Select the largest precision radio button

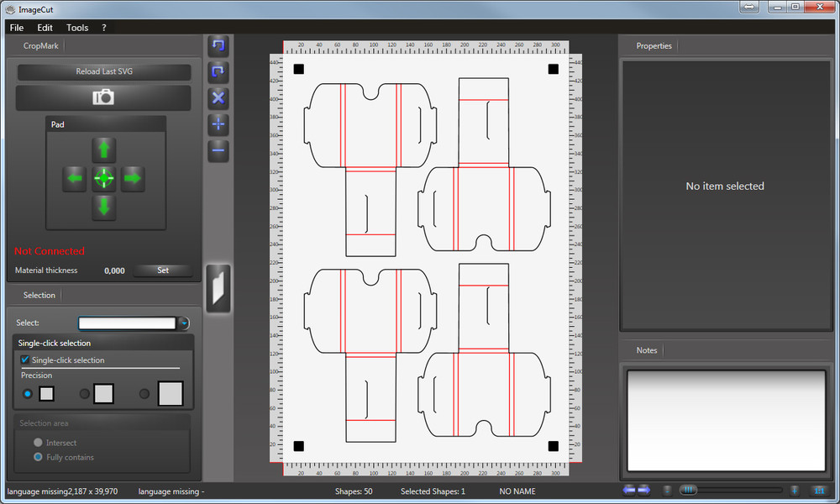coord(144,393)
